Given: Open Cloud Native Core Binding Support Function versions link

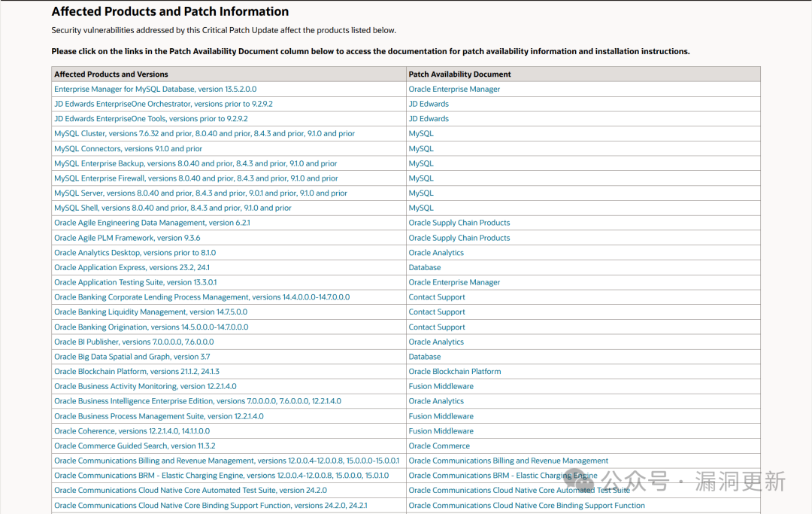Looking at the screenshot, I should pos(211,505).
